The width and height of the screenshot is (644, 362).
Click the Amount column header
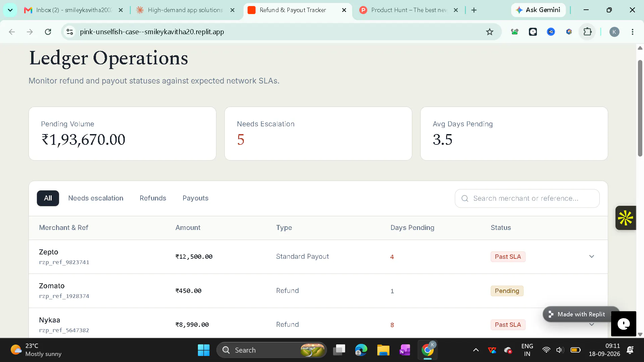[188, 228]
